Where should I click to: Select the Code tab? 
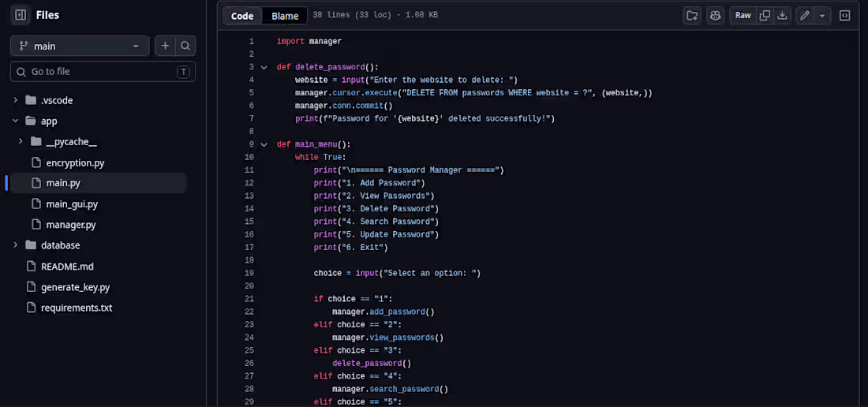242,16
